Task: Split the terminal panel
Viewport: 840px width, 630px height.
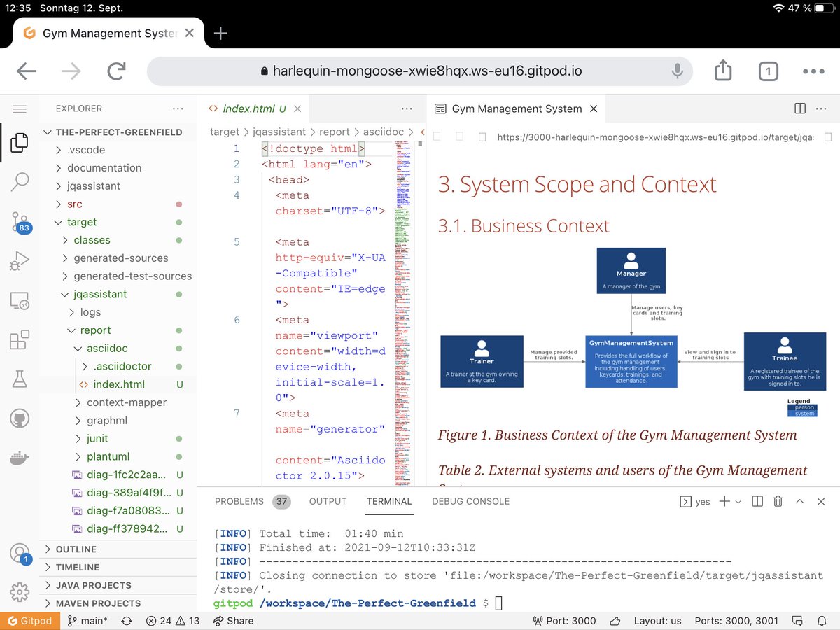Action: 757,501
